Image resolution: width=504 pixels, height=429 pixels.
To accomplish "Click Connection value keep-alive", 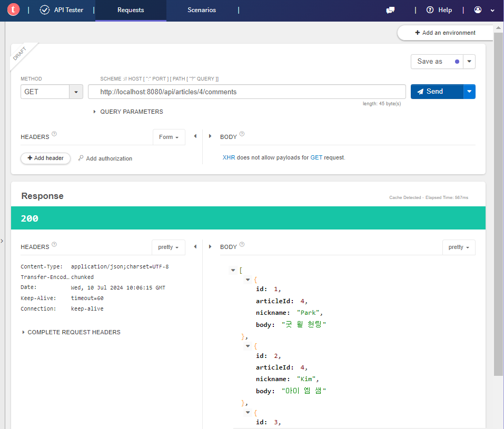I will (87, 308).
